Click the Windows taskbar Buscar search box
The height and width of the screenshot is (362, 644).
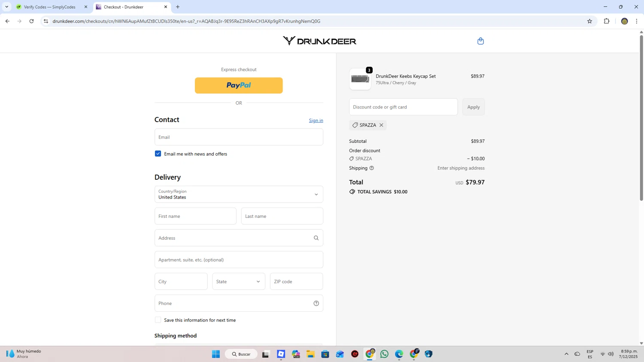[x=241, y=354]
